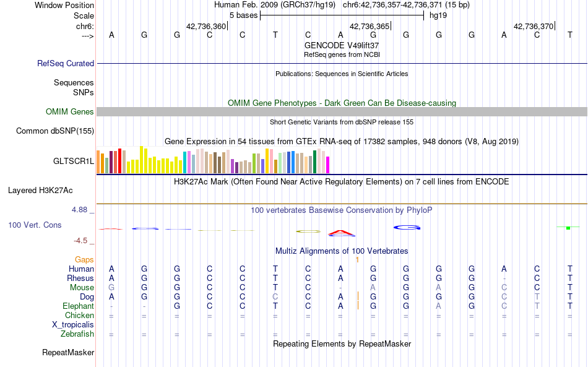Click the orange insertion bar in Elephant row
Image resolution: width=588 pixels, height=367 pixels.
coord(358,305)
